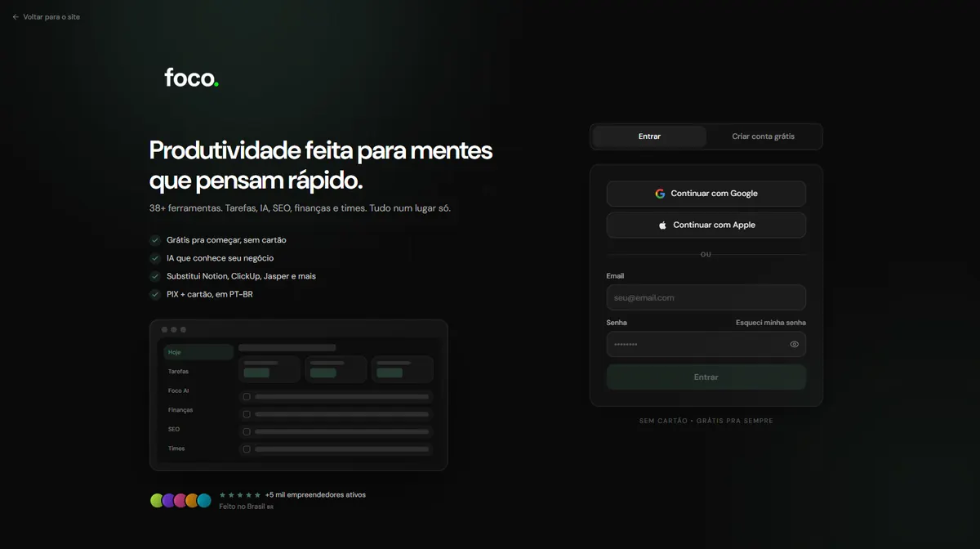Click +5 mil empreendedores ativos text
The width and height of the screenshot is (980, 549).
pos(315,495)
